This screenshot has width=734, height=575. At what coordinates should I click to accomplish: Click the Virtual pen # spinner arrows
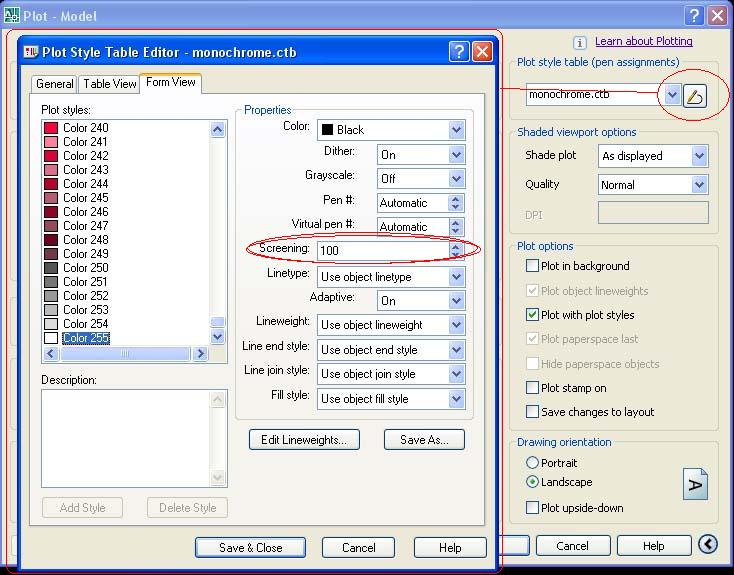pos(455,227)
